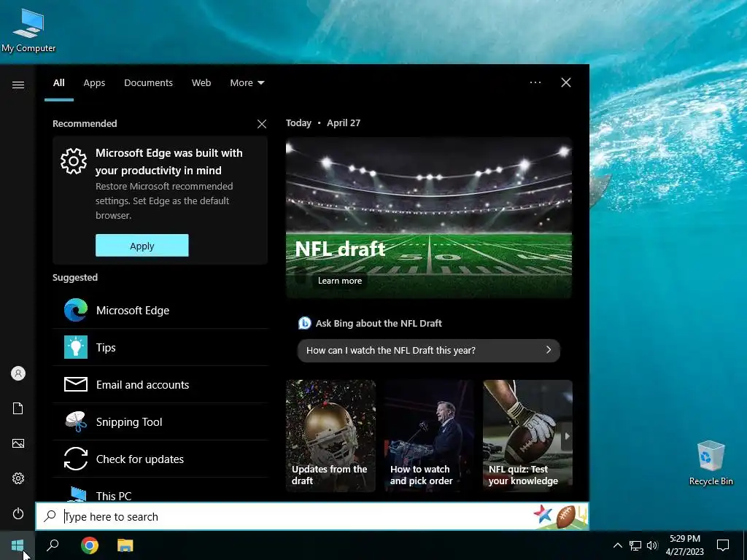Open How to watch and pick order card
747x560 pixels.
pos(429,435)
